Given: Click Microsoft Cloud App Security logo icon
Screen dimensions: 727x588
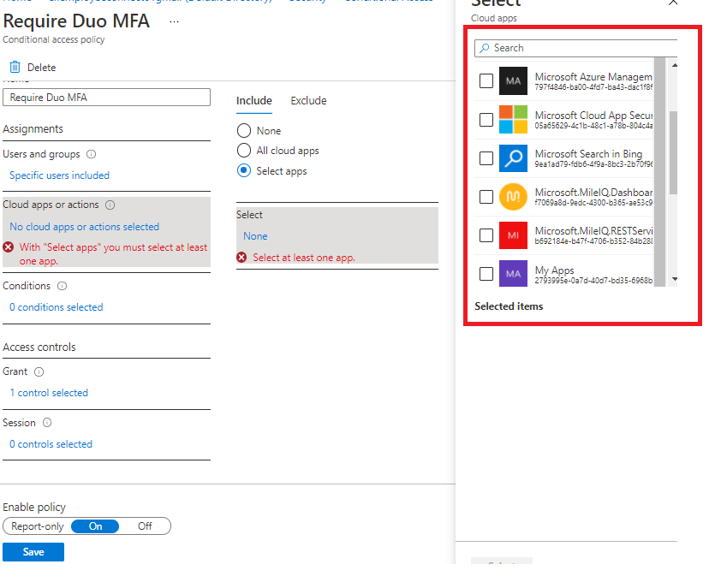Looking at the screenshot, I should (x=513, y=119).
